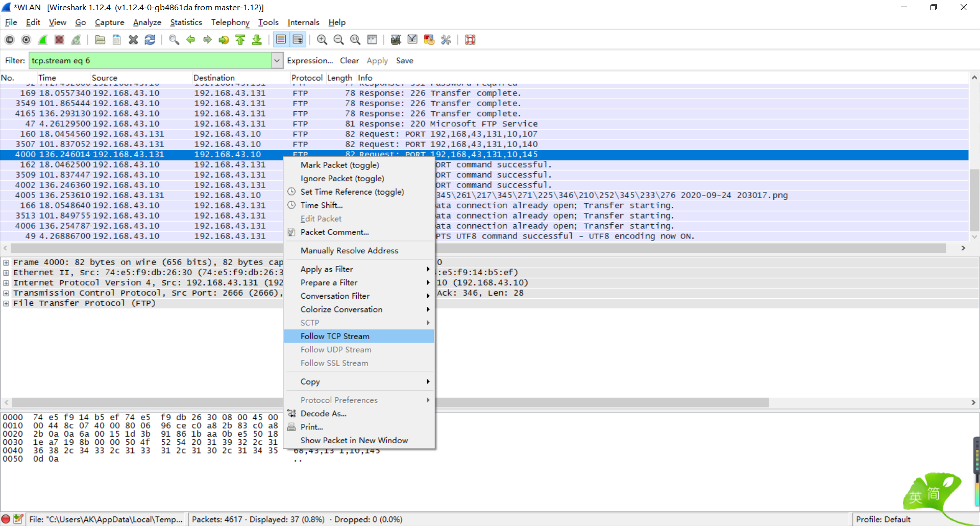Viewport: 980px width, 526px height.
Task: Click the packet details horizontal scrollbar thumb
Action: [390, 402]
